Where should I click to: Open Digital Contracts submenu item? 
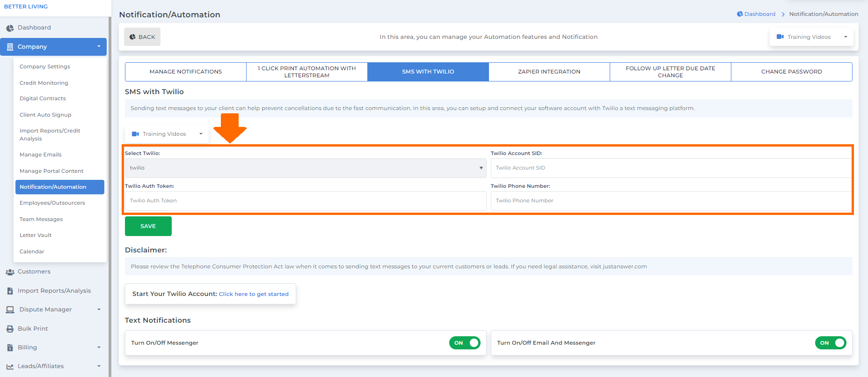(43, 98)
